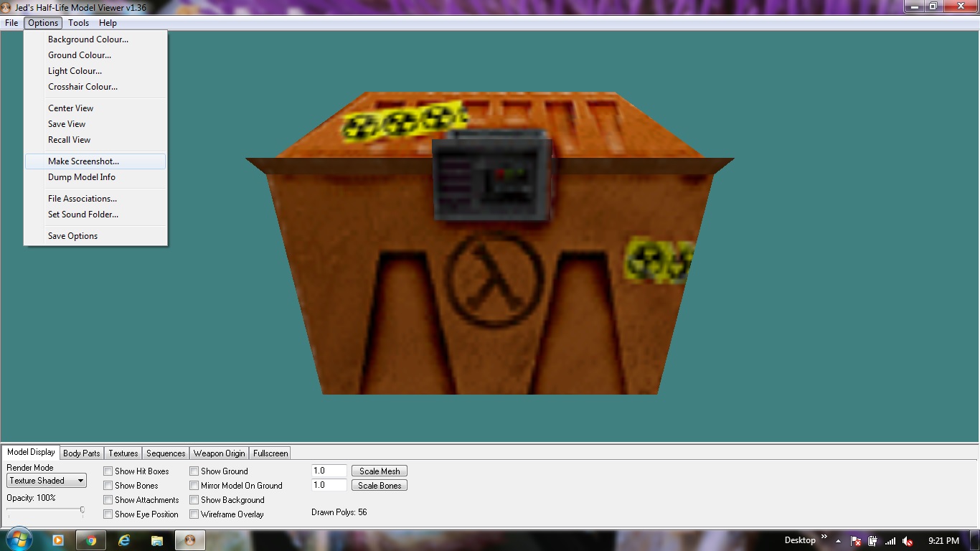Tick the Show Attachments checkbox

[x=108, y=500]
